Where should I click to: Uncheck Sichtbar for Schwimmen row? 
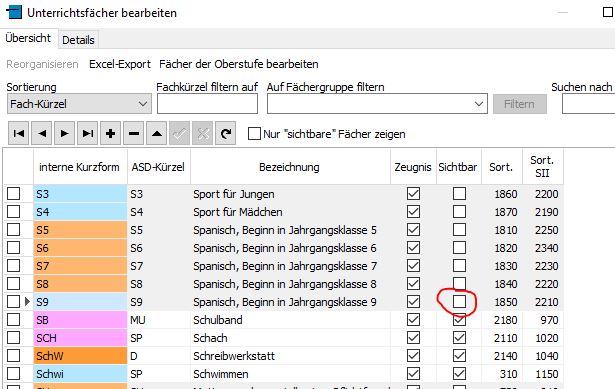click(459, 374)
